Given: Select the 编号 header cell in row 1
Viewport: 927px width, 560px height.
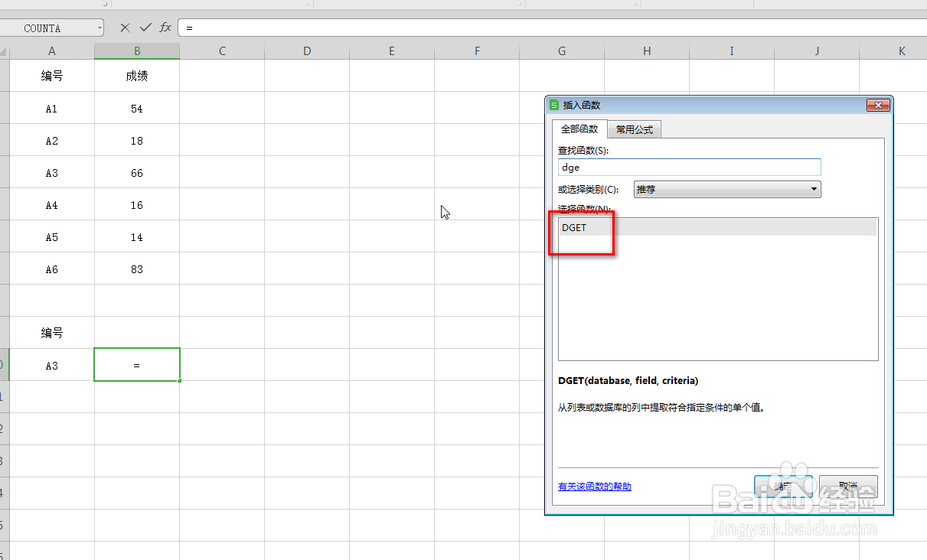Looking at the screenshot, I should [x=52, y=76].
